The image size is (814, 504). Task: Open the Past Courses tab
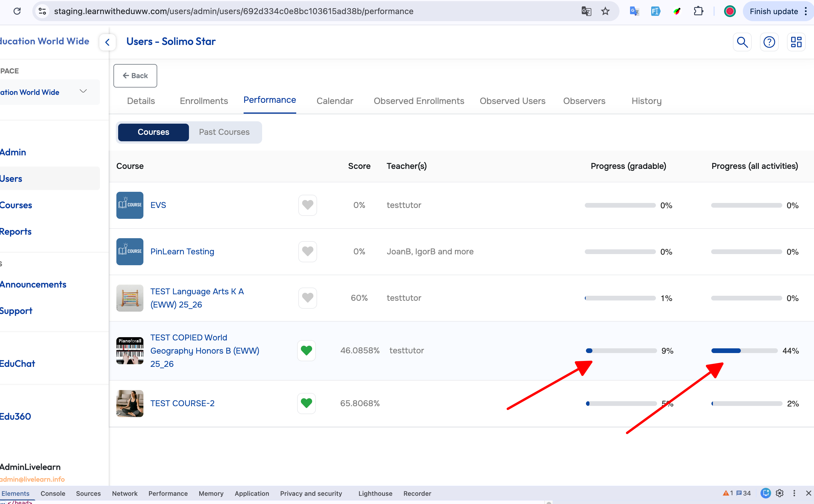click(224, 132)
